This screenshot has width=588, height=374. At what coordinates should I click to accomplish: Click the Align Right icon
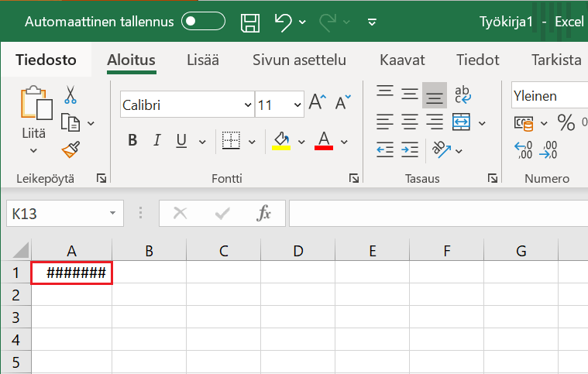tap(435, 122)
